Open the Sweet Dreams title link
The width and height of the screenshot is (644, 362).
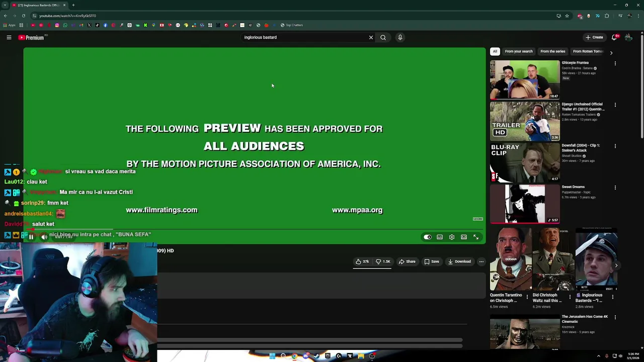click(x=573, y=187)
